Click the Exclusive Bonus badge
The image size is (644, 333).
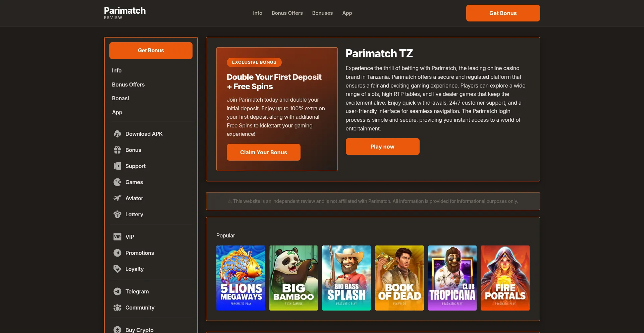pos(254,62)
